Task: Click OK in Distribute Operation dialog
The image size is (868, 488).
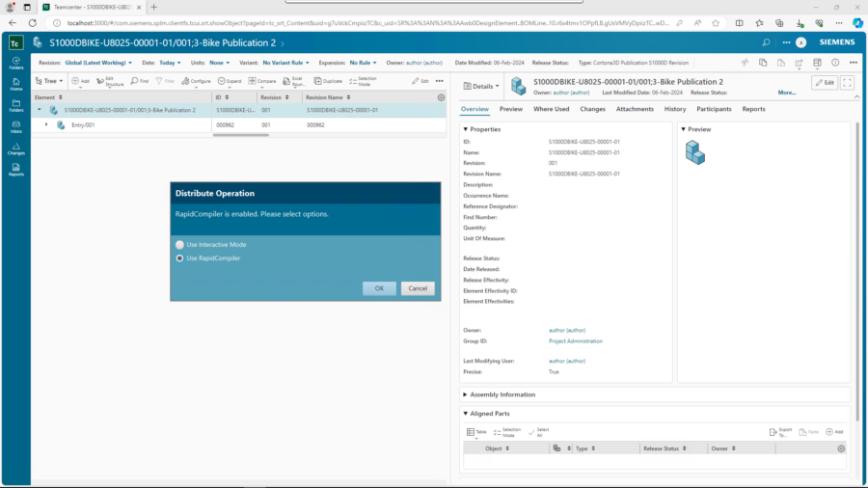Action: pyautogui.click(x=379, y=288)
